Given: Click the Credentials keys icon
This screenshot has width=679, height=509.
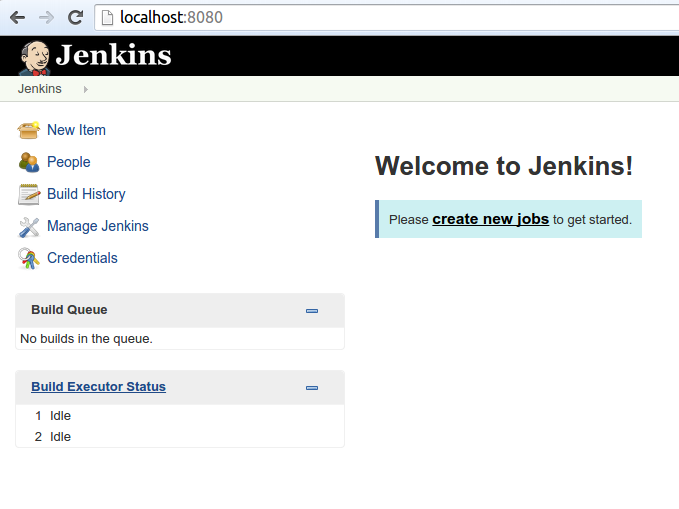Looking at the screenshot, I should 29,258.
